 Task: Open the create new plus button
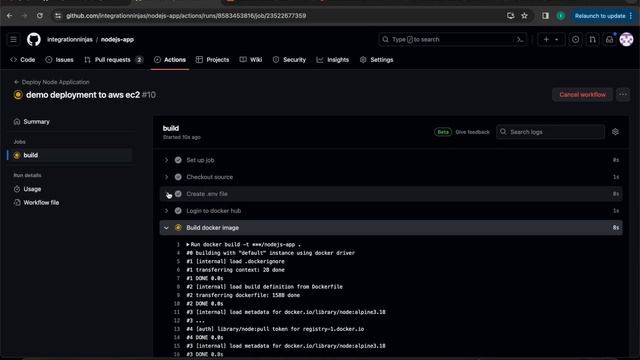coord(546,40)
